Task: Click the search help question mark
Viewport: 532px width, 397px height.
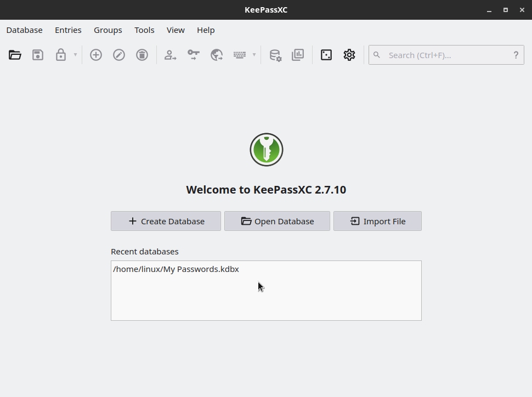Action: tap(516, 55)
